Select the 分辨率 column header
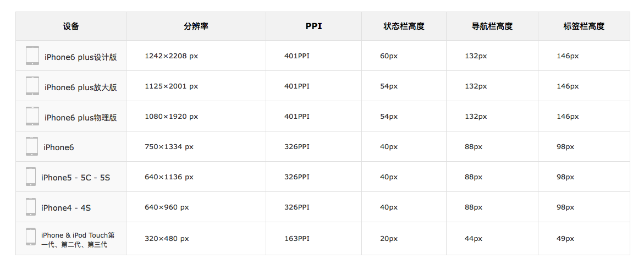The width and height of the screenshot is (644, 269). click(196, 26)
